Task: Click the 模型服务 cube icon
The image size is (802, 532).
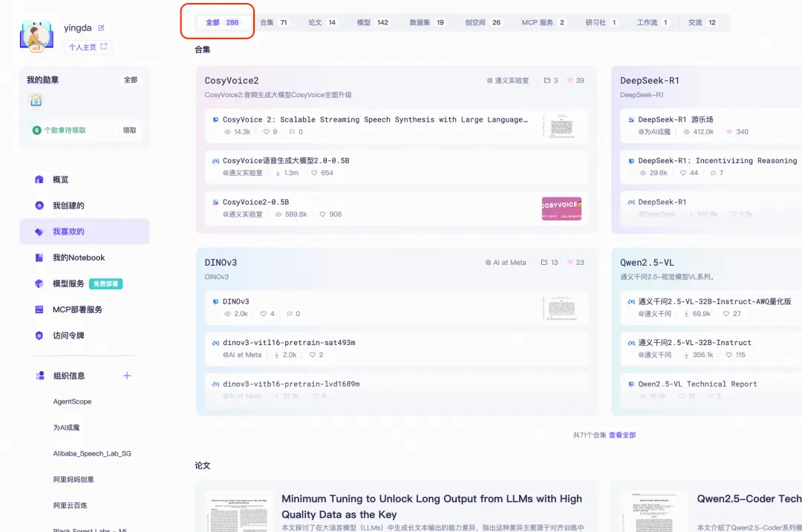Action: (x=39, y=283)
